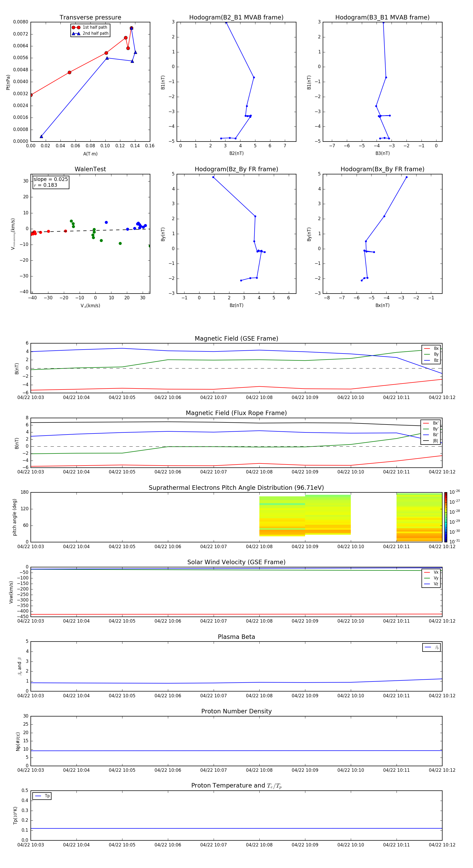Click the "04/22 10:12" tick under Proton Temperature plot
The width and height of the screenshot is (473, 868).
pyautogui.click(x=442, y=845)
